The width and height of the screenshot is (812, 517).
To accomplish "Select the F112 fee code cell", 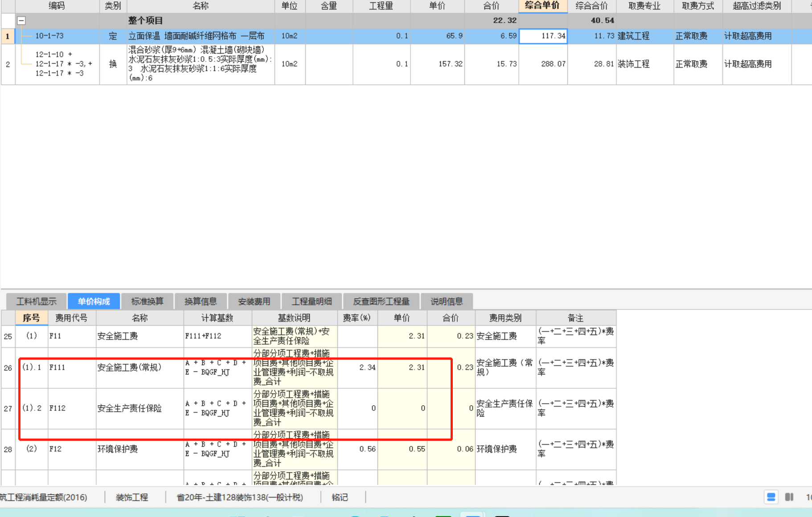I will [x=71, y=408].
